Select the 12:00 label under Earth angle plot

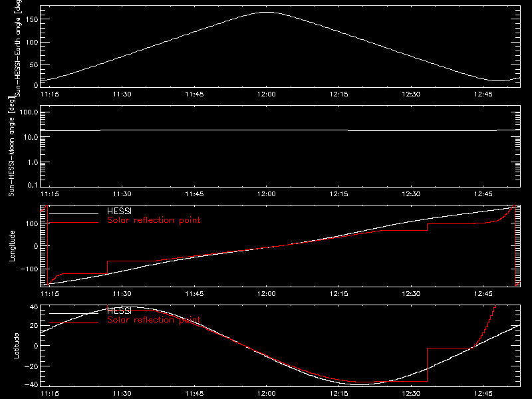[267, 94]
